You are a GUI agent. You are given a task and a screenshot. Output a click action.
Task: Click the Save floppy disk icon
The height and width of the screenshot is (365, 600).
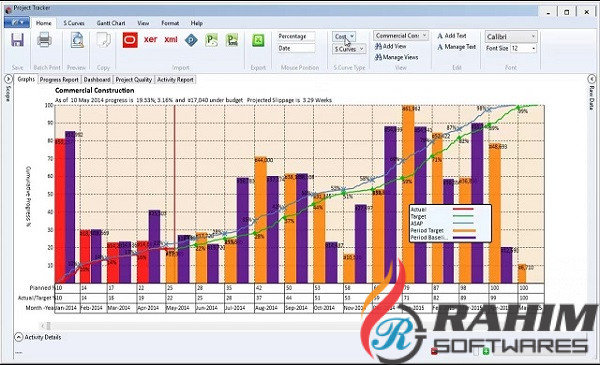pyautogui.click(x=17, y=40)
